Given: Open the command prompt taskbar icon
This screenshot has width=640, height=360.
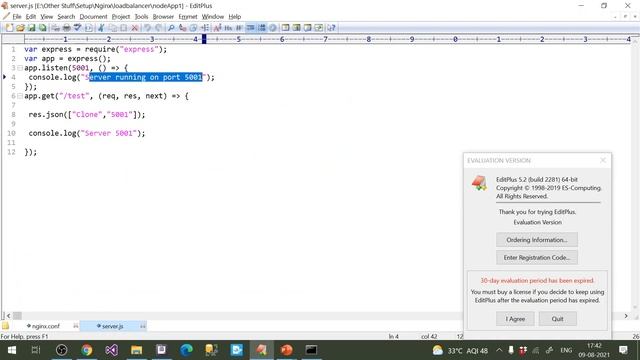Looking at the screenshot, I should tap(311, 350).
